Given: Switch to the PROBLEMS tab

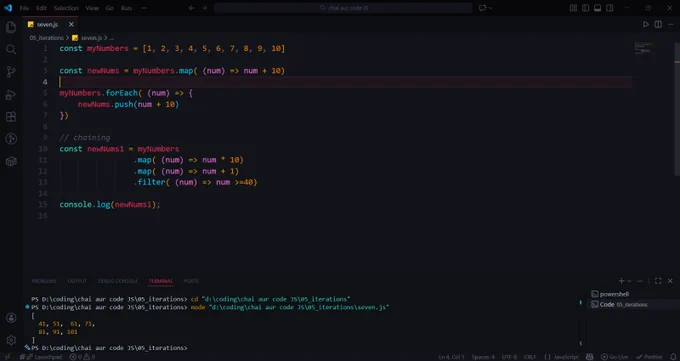Looking at the screenshot, I should (x=44, y=281).
